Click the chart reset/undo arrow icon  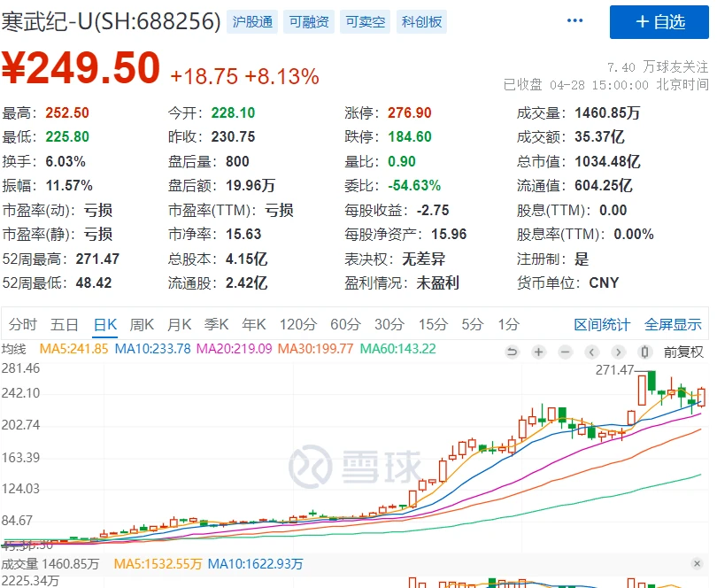[x=512, y=352]
